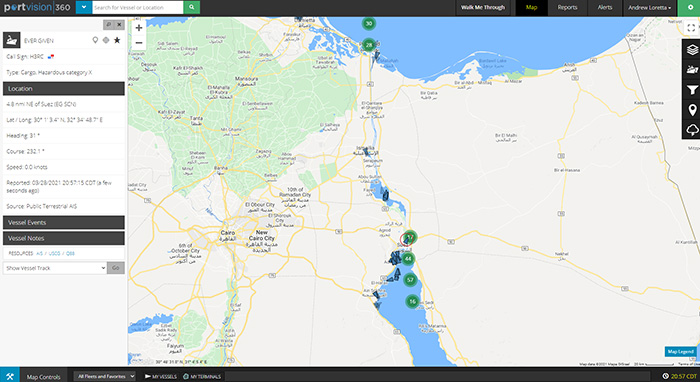The width and height of the screenshot is (700, 382).
Task: Open the Alerts tab
Action: 605,8
